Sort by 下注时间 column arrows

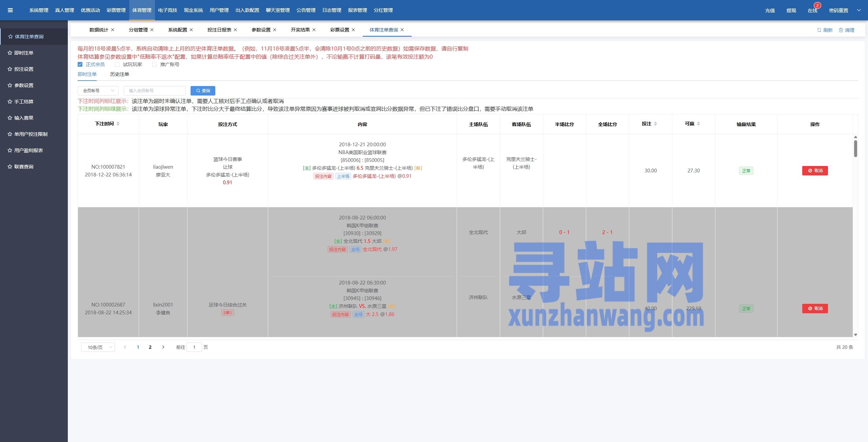[118, 124]
